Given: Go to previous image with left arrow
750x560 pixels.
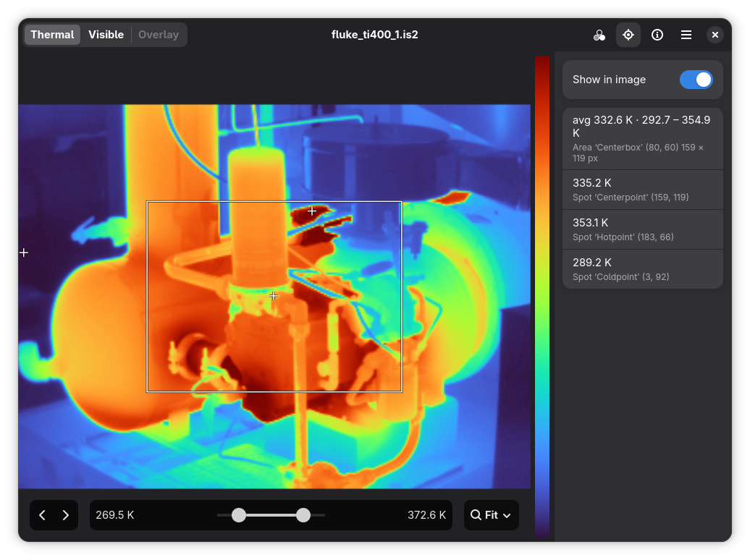Looking at the screenshot, I should (42, 515).
